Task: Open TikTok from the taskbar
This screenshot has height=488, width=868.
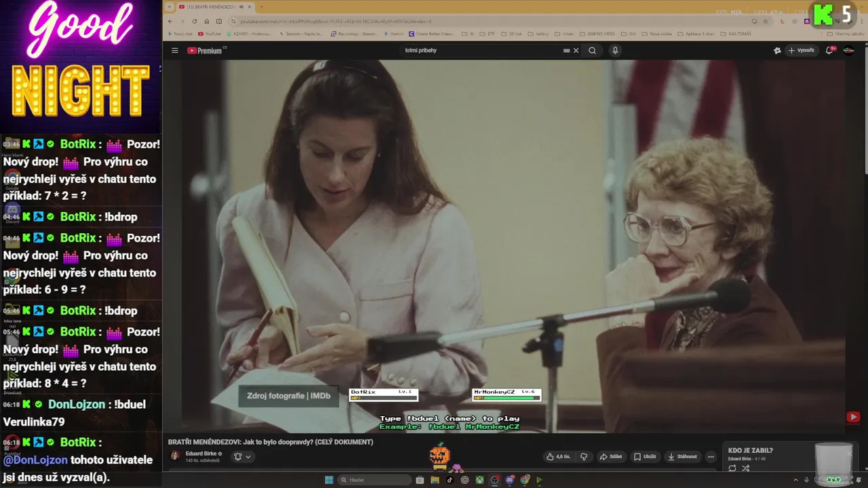Action: click(450, 480)
